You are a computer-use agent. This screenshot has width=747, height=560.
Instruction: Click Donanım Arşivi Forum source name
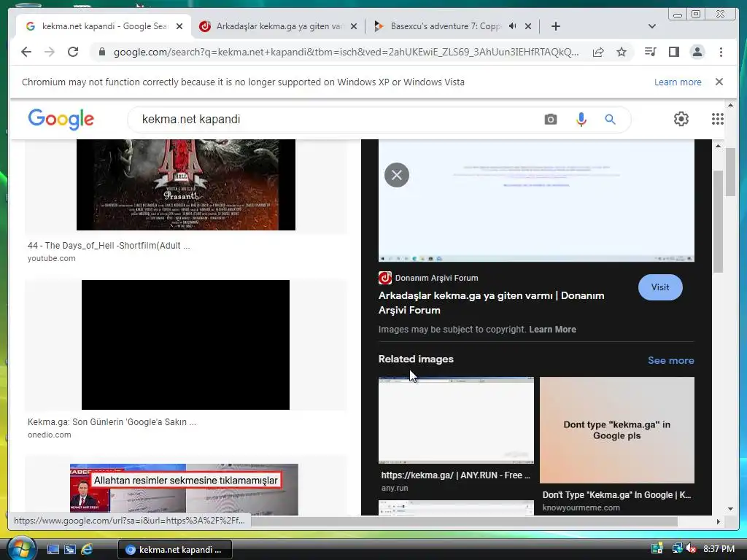(x=436, y=278)
